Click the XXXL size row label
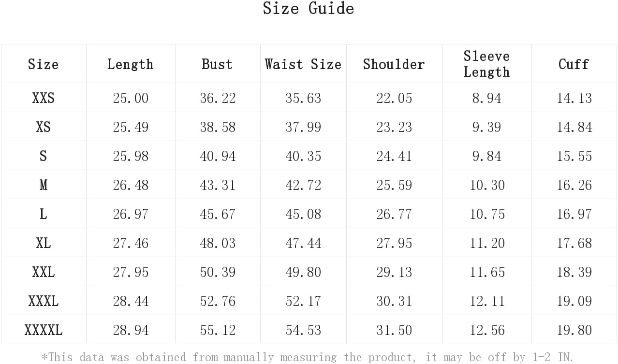 coord(44,301)
